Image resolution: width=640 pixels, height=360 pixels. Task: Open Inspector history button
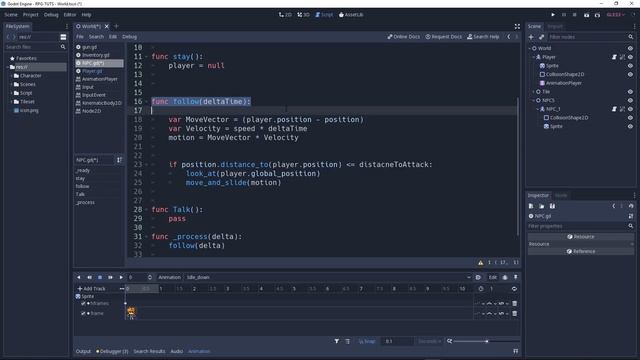click(x=631, y=206)
